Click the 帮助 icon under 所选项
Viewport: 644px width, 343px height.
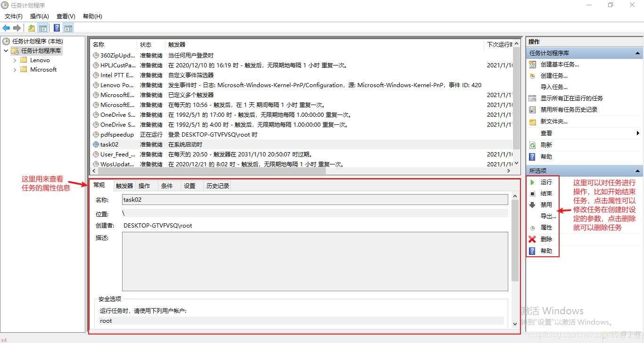533,251
